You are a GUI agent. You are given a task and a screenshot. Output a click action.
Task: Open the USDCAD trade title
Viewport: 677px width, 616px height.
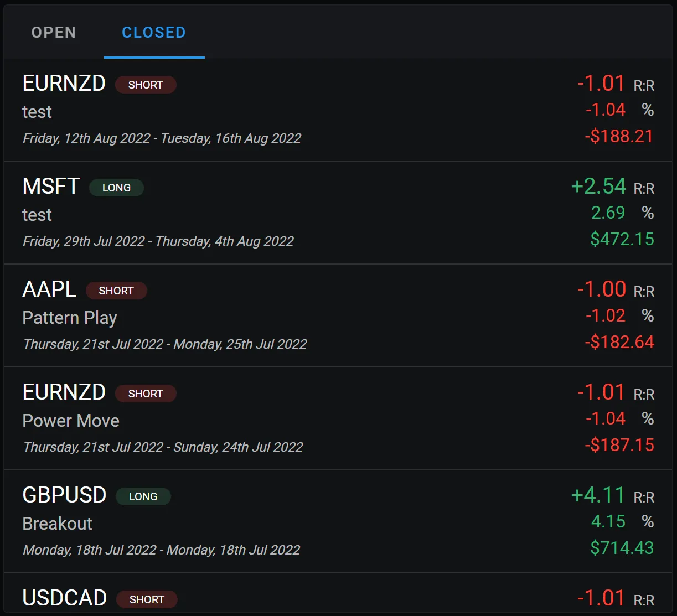tap(65, 598)
